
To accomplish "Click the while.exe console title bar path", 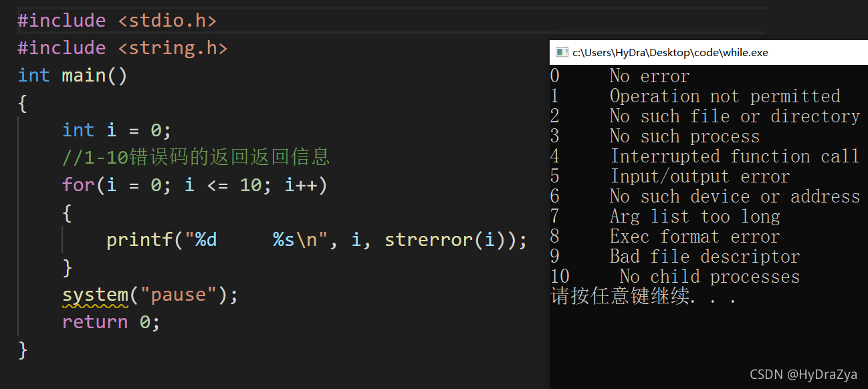I will click(x=670, y=53).
